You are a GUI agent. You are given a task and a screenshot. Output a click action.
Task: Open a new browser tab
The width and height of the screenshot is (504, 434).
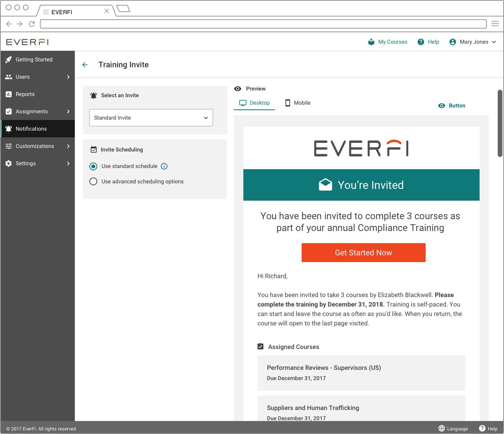123,9
